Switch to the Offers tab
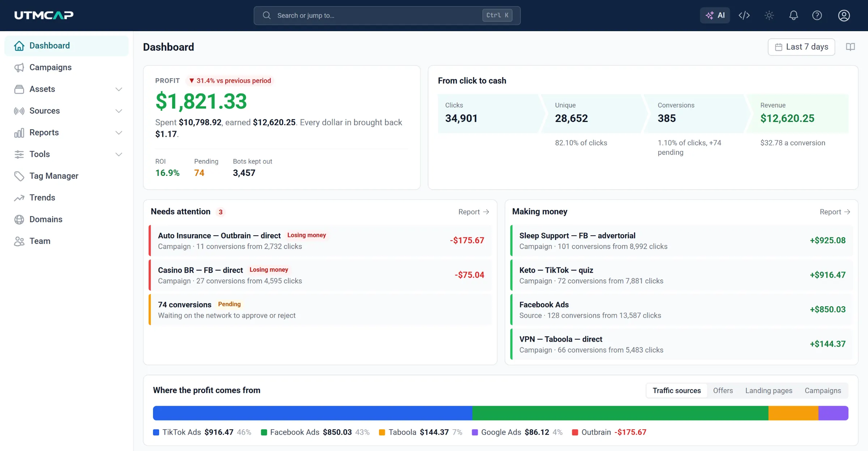Screen dimensions: 868x451 tap(723, 391)
